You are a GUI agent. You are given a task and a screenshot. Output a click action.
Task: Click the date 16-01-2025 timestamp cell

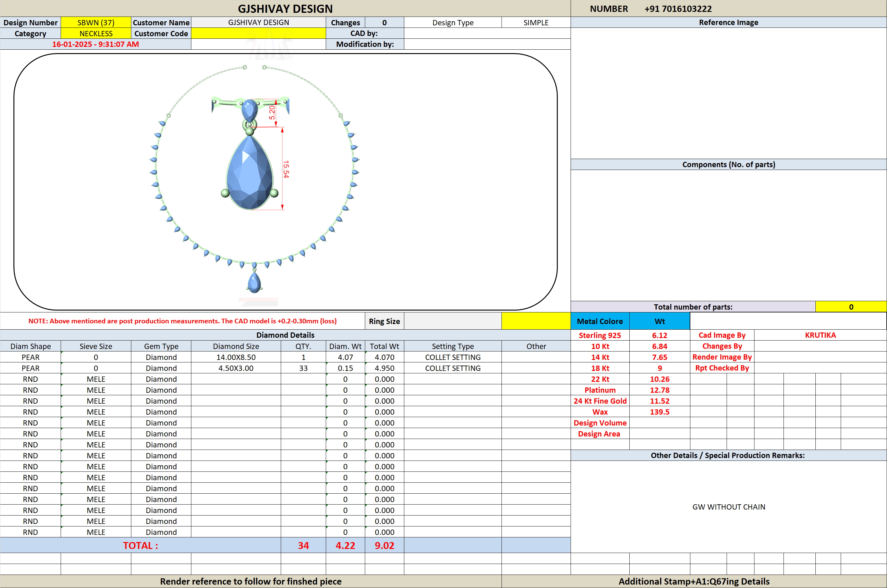(x=95, y=44)
